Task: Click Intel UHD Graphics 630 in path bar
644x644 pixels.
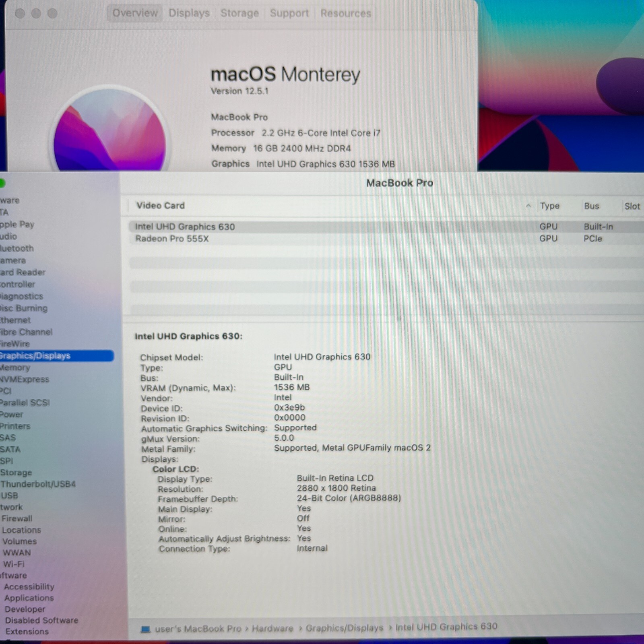Action: [446, 627]
